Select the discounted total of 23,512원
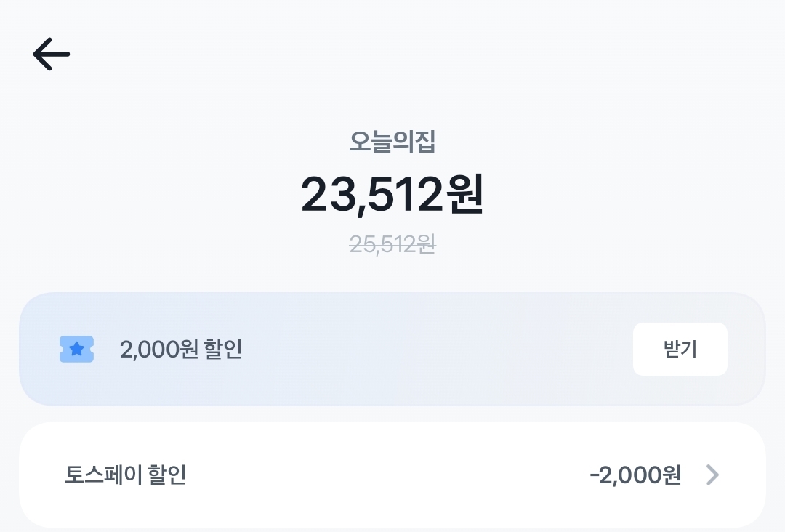 [392, 195]
